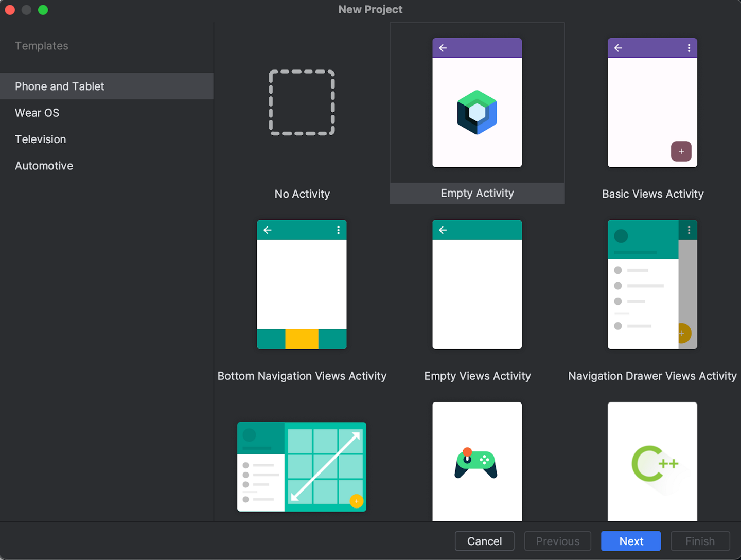Click the pink plus FAB in Basic Views preview

click(x=681, y=151)
